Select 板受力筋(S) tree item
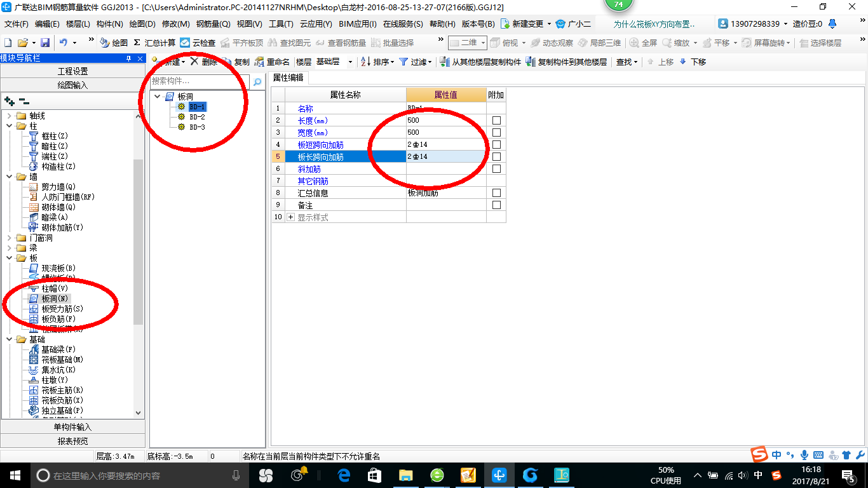The width and height of the screenshot is (868, 488). click(x=62, y=309)
